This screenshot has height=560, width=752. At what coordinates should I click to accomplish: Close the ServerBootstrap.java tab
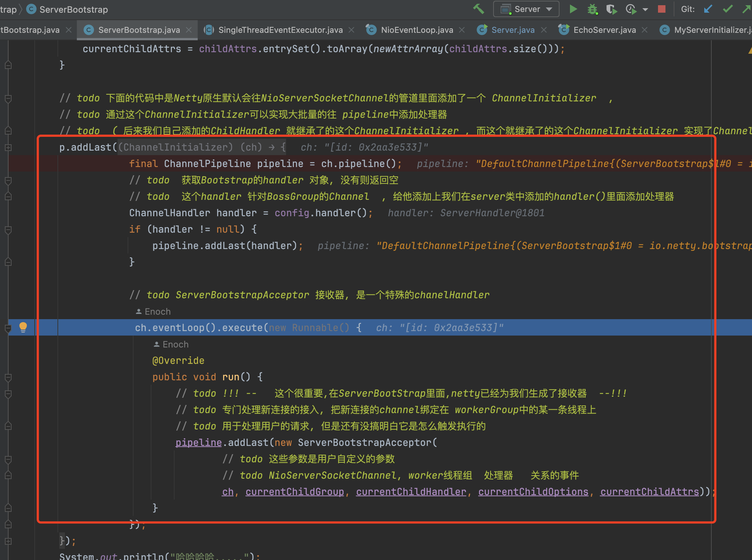click(x=189, y=30)
